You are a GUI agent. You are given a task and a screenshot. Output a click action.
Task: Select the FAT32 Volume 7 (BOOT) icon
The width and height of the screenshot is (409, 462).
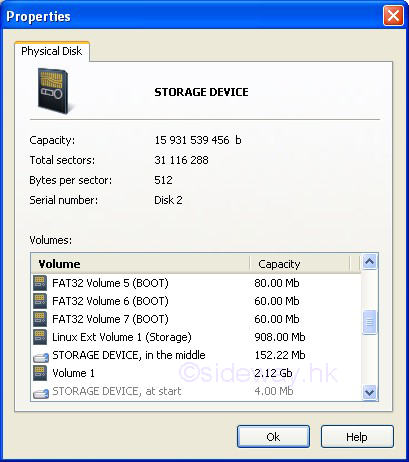[40, 319]
